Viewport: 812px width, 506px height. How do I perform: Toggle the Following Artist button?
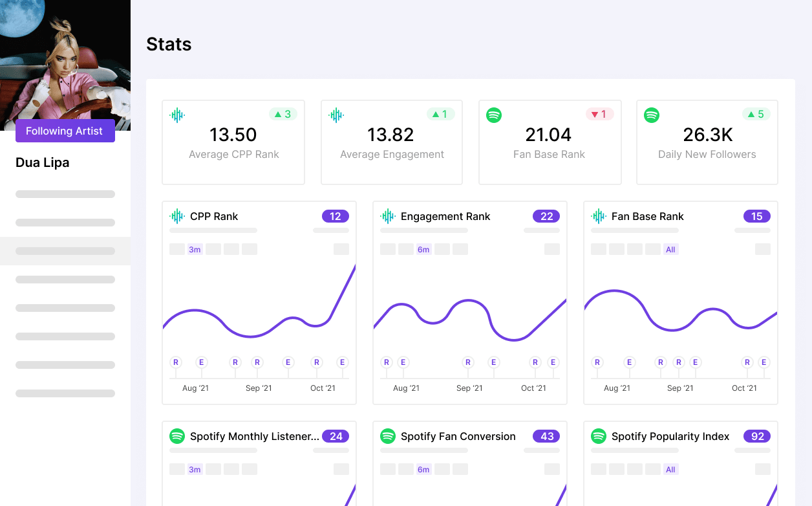pyautogui.click(x=65, y=131)
